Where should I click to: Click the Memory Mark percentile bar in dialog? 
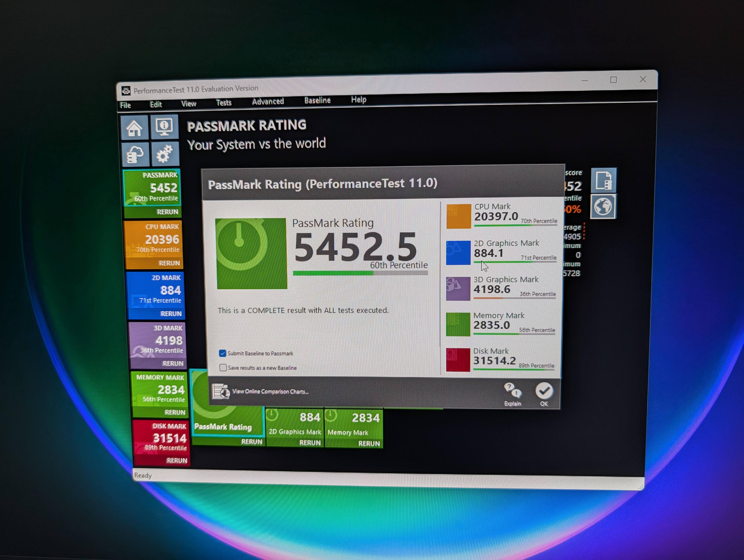[x=514, y=334]
